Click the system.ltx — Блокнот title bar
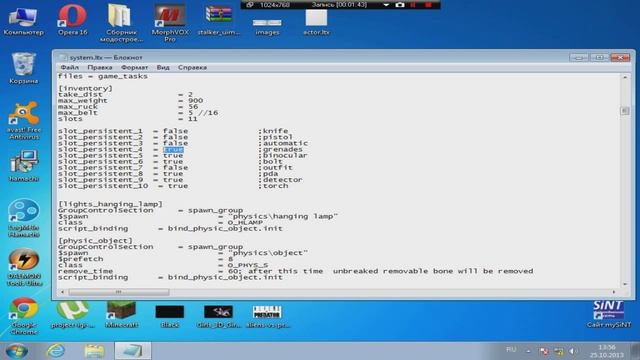The height and width of the screenshot is (360, 640). [x=310, y=58]
